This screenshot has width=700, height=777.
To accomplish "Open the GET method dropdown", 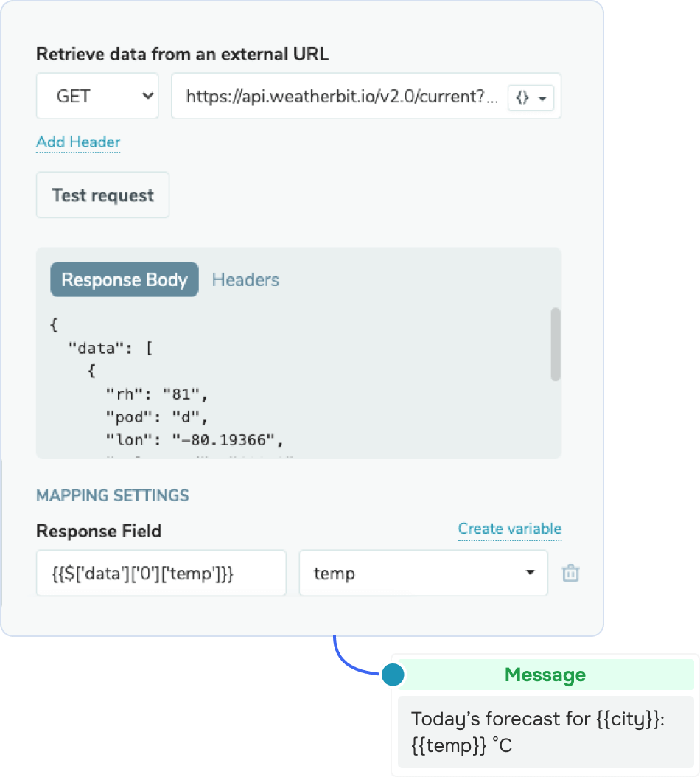I will tap(97, 96).
